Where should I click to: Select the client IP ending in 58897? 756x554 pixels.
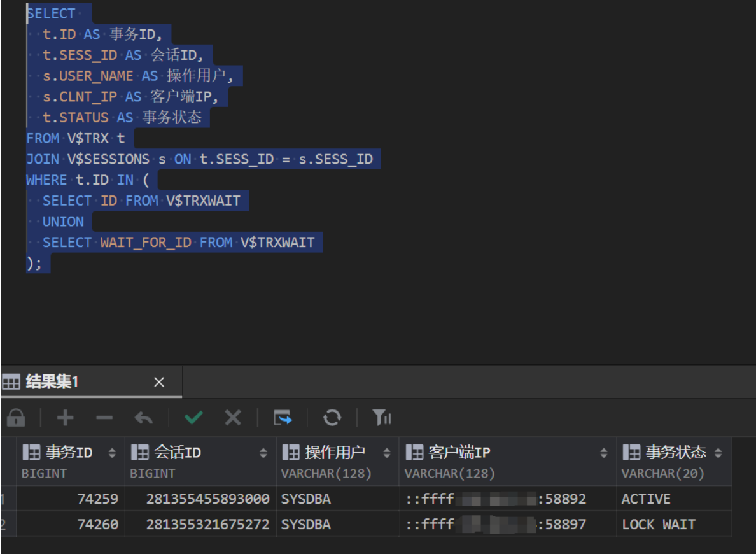(508, 524)
